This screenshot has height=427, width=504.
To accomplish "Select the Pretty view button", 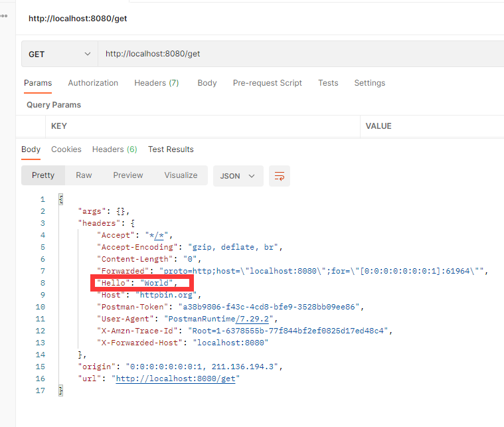I will click(x=43, y=175).
